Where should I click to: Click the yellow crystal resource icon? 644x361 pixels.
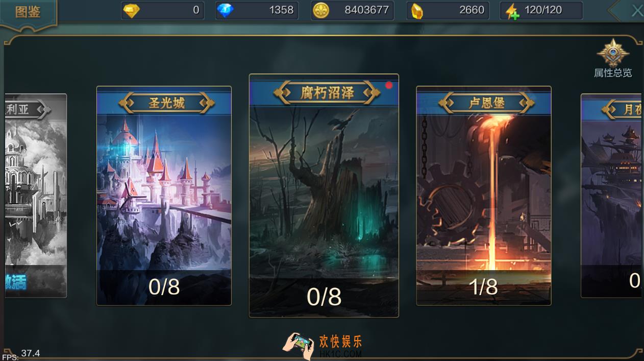pos(417,11)
